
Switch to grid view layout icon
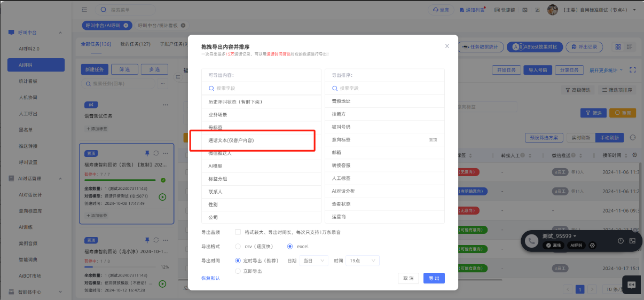[x=618, y=47]
